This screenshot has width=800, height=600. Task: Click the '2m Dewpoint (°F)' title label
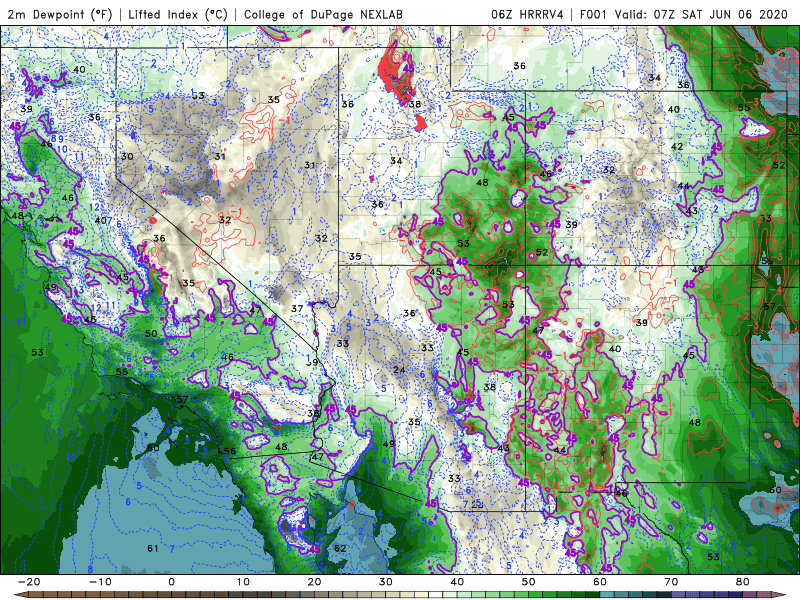pos(59,14)
